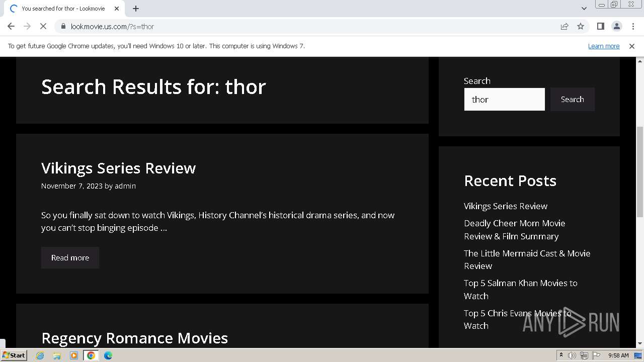Click the Search Results for: thor heading
644x362 pixels.
153,86
